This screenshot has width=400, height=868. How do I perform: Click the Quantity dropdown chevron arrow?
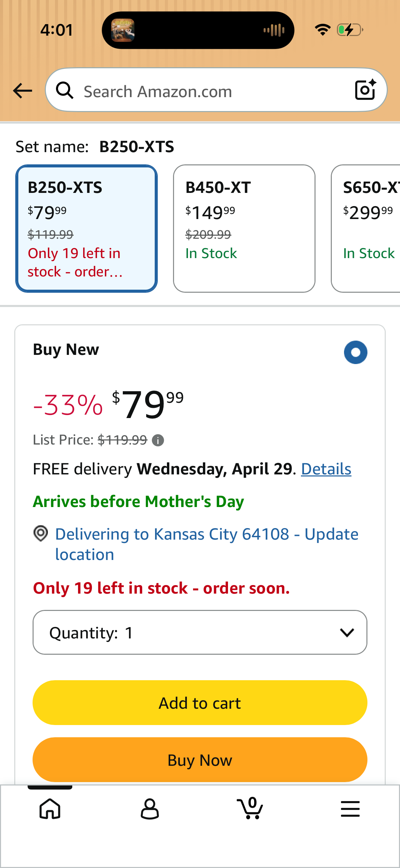tap(347, 632)
